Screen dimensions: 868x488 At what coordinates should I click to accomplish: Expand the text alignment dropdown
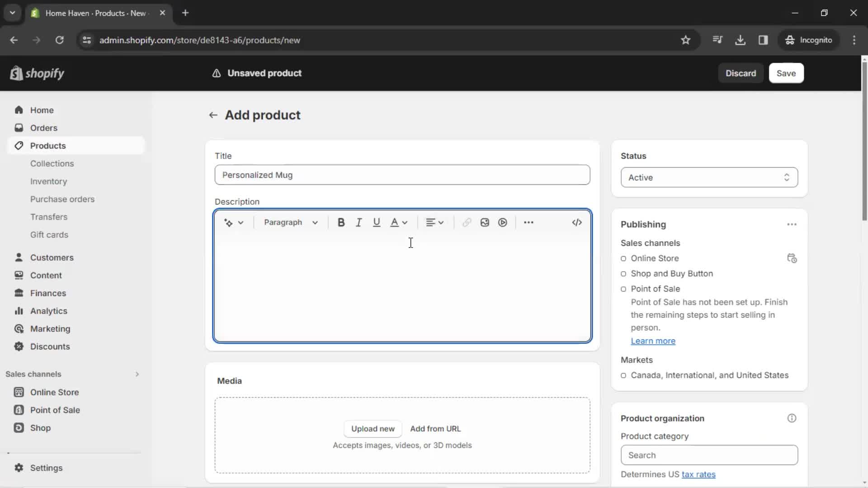click(434, 222)
